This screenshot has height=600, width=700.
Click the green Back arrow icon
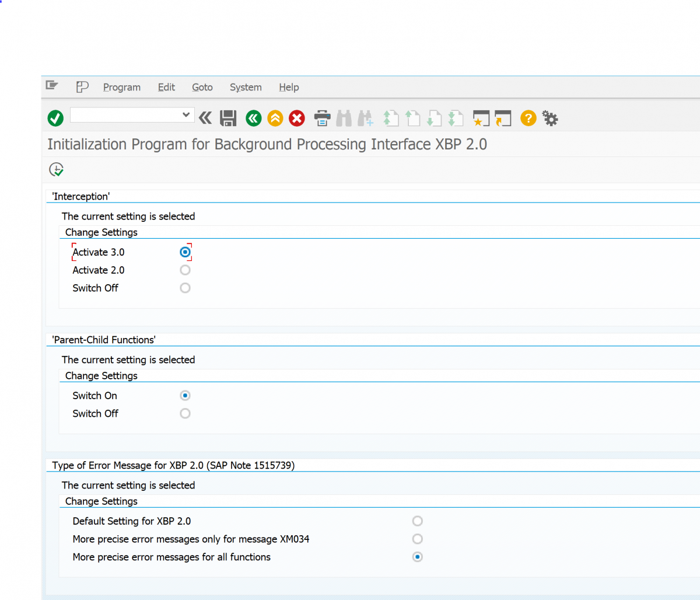(x=253, y=118)
